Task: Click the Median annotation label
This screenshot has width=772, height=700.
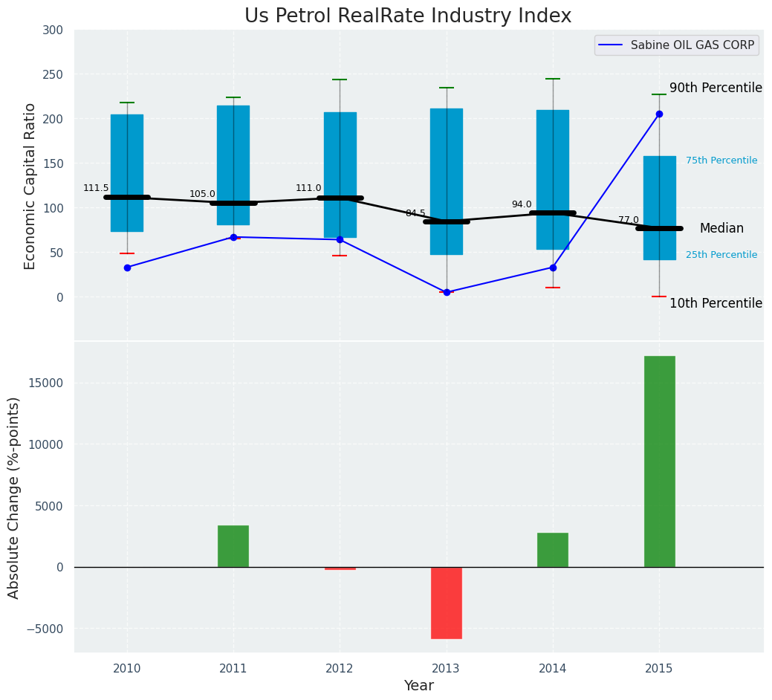Action: point(721,228)
